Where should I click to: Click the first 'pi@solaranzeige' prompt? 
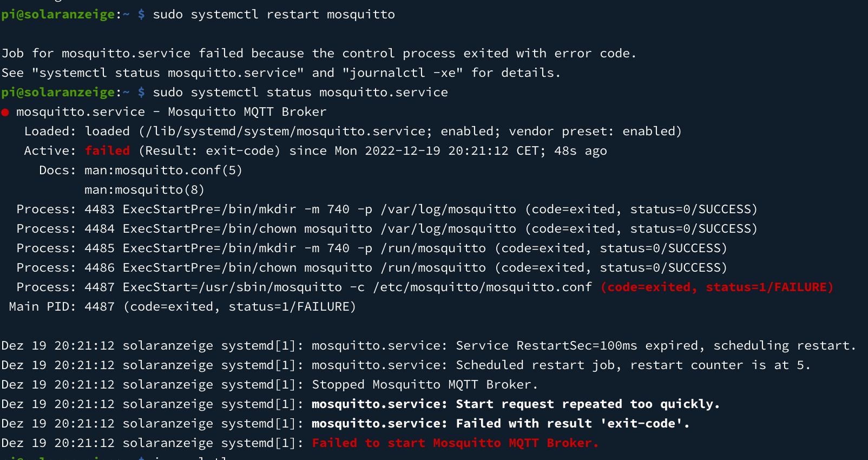coord(57,15)
